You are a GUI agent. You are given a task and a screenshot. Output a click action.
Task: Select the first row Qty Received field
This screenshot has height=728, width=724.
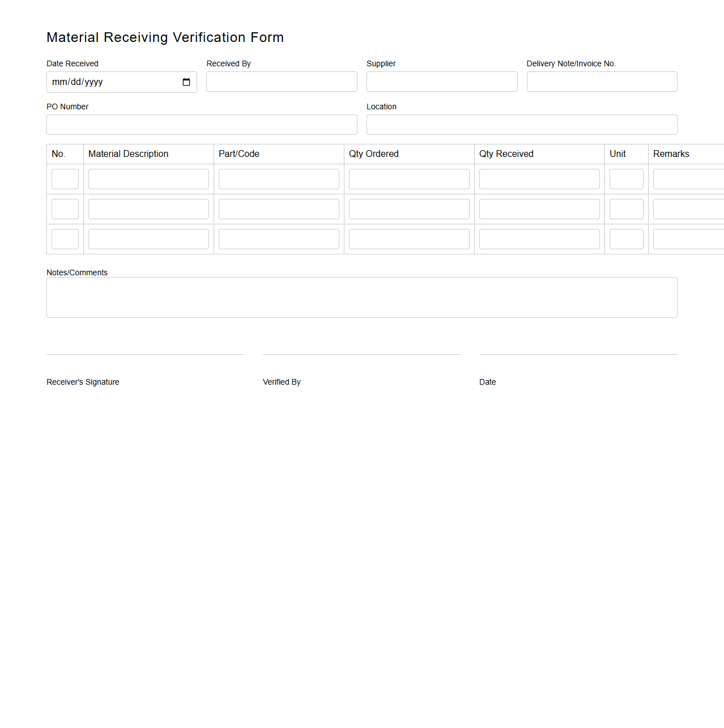click(x=539, y=178)
